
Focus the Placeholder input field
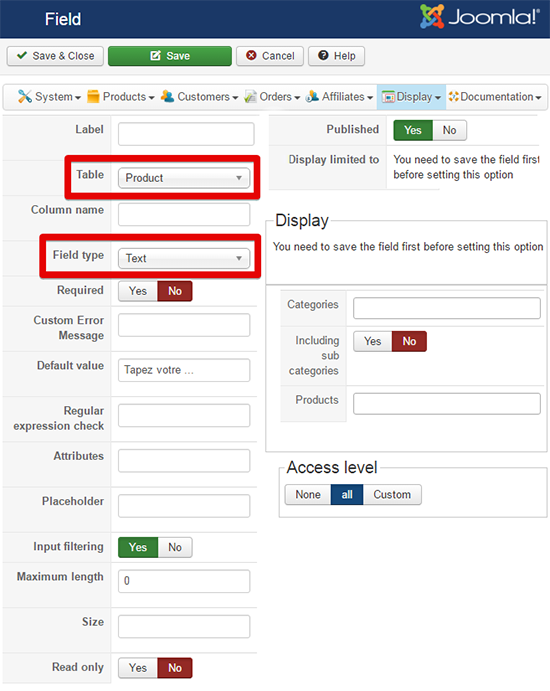pyautogui.click(x=184, y=506)
